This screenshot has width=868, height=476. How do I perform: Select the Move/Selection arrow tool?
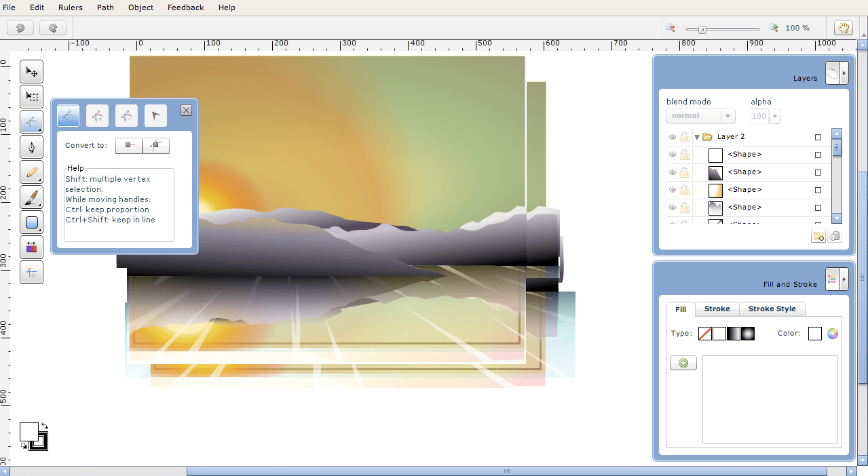click(x=31, y=72)
